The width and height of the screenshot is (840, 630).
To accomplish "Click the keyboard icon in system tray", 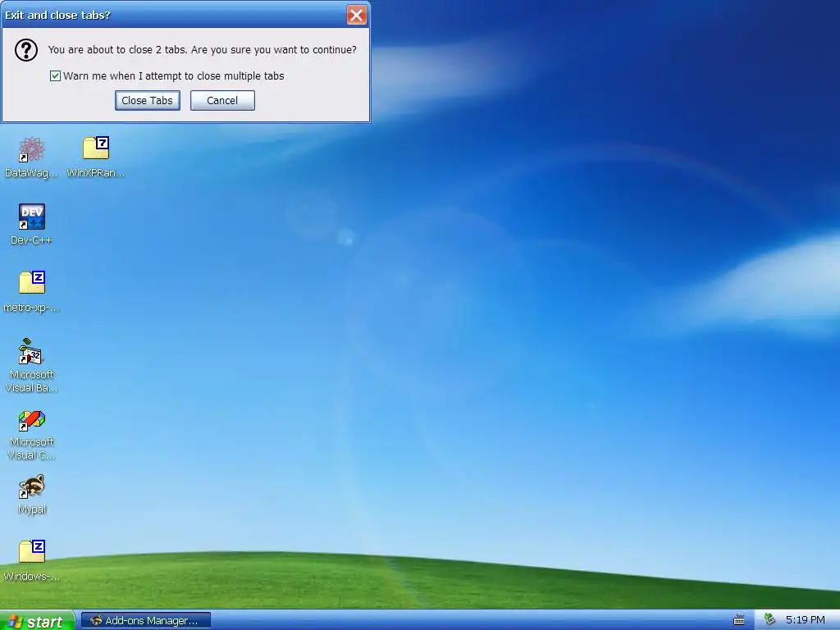I will pyautogui.click(x=739, y=620).
